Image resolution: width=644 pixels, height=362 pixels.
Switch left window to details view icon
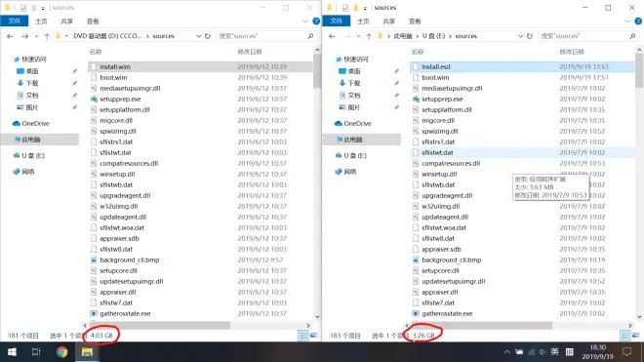(x=303, y=336)
